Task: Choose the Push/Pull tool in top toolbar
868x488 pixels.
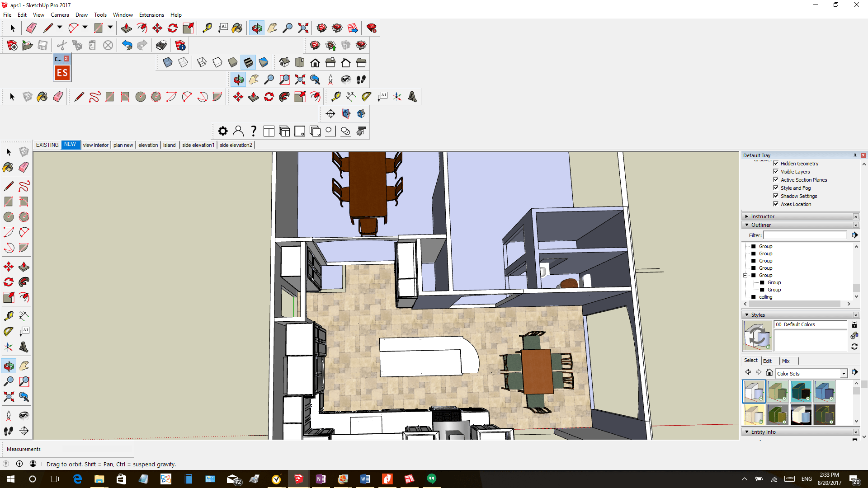Action: pyautogui.click(x=127, y=28)
